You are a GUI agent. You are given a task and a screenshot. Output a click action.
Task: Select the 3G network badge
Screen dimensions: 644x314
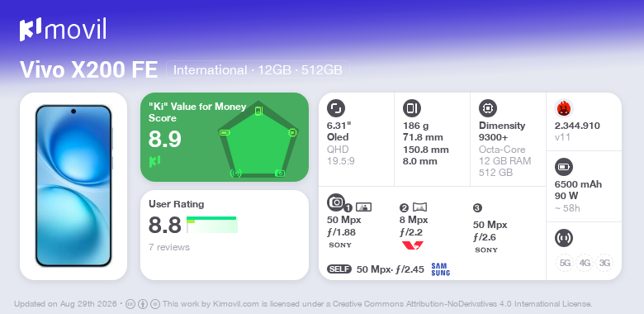pyautogui.click(x=604, y=263)
